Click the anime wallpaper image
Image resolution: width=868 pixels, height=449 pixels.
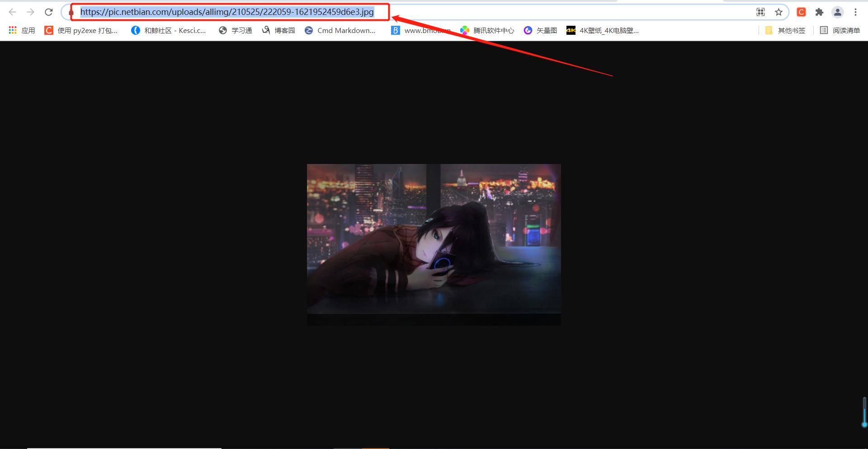[434, 244]
